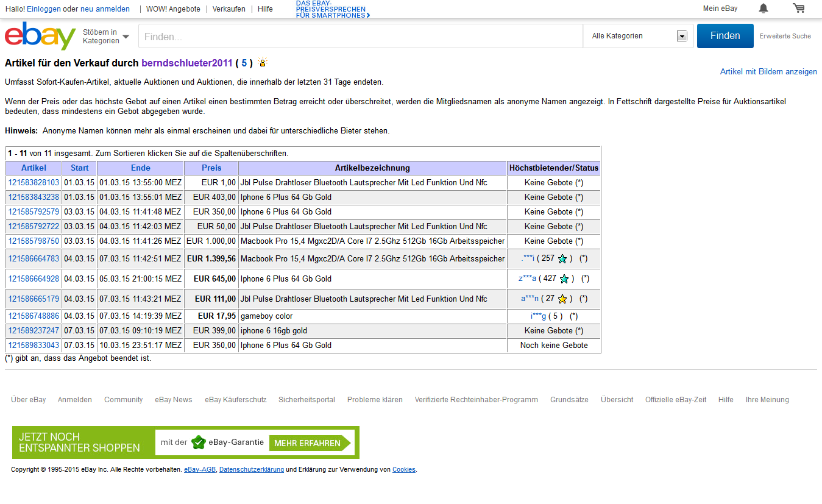The image size is (822, 504).
Task: Open item 121583828103
Action: pos(34,182)
